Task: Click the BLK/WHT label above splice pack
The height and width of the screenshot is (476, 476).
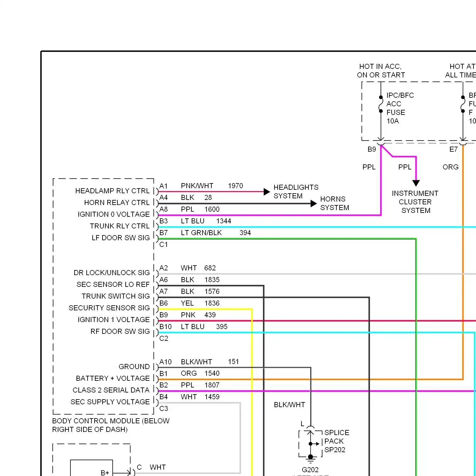Action: coord(289,405)
